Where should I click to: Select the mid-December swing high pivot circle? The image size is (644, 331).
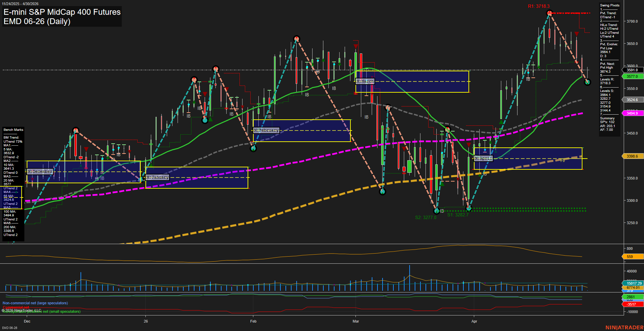click(76, 130)
